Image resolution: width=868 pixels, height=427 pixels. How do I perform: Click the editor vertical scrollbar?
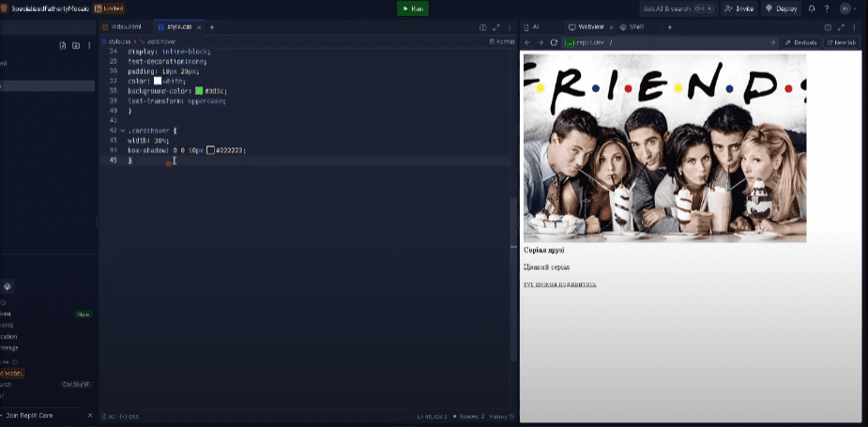513,277
